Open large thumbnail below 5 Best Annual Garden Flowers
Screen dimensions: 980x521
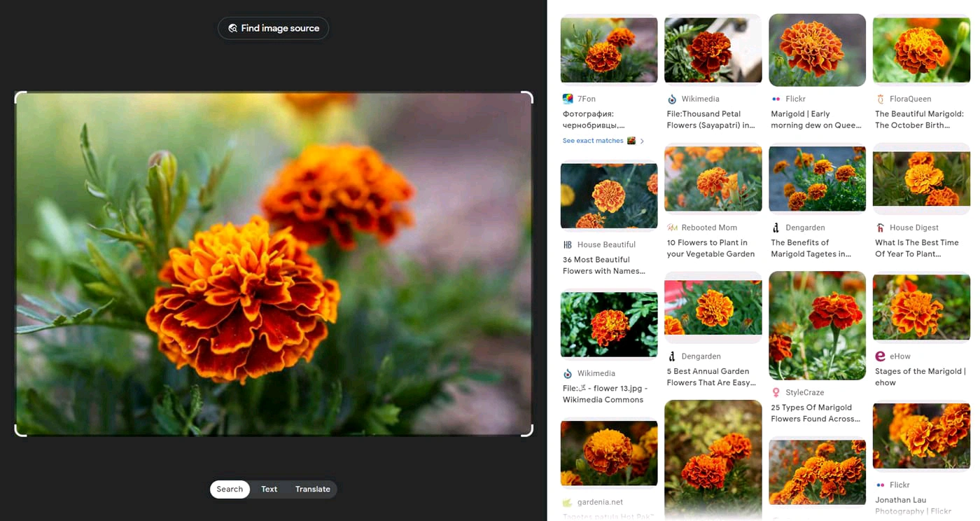tap(713, 459)
